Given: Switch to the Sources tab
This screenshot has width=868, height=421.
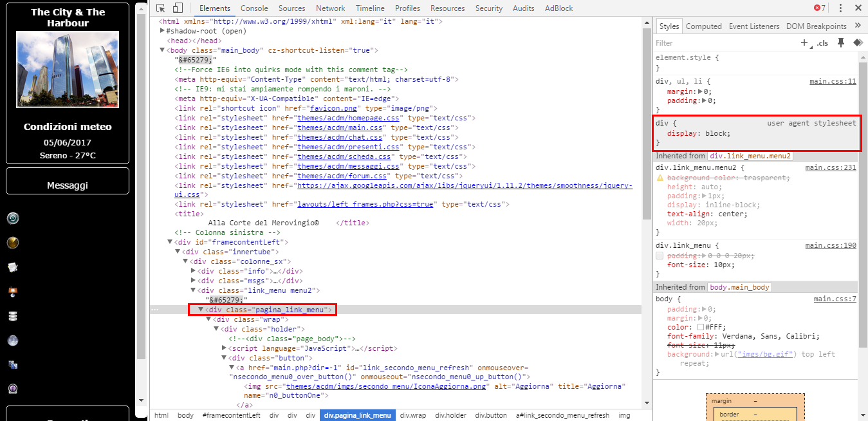Looking at the screenshot, I should [x=292, y=8].
